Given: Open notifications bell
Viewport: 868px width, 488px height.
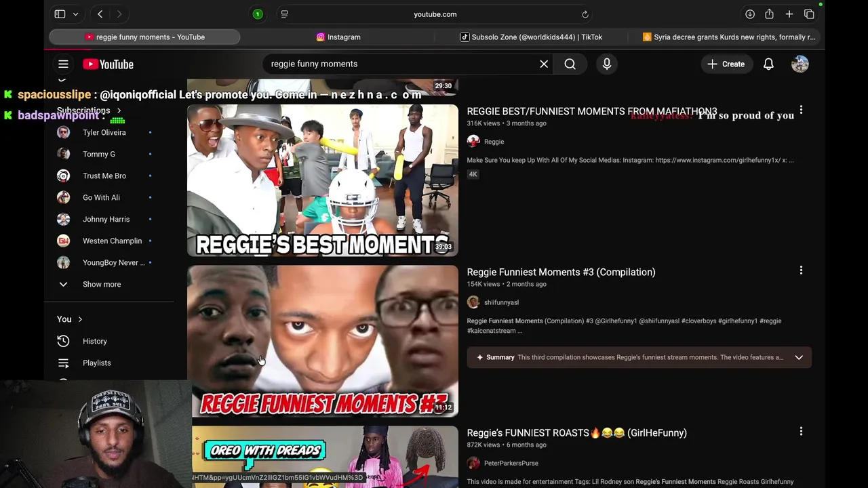Looking at the screenshot, I should (768, 64).
